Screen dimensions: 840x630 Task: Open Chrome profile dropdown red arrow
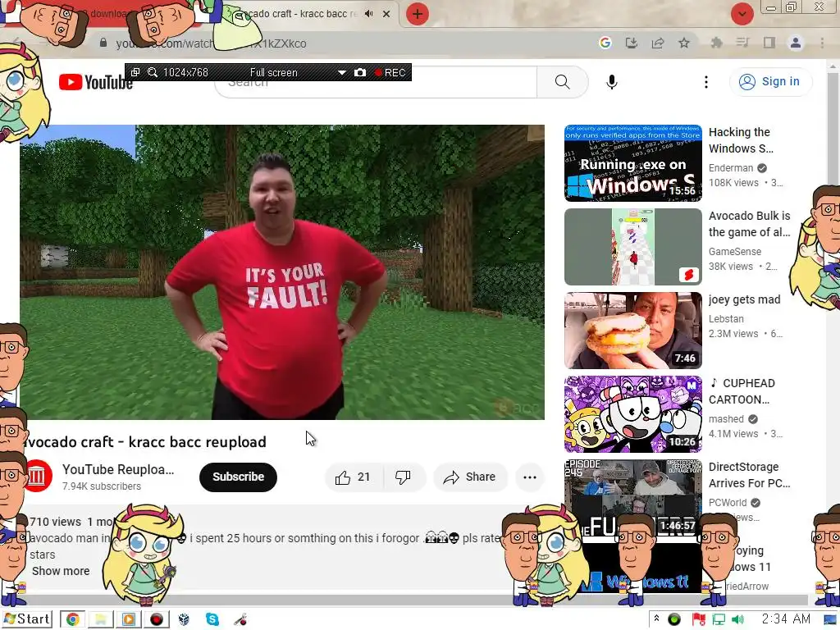742,14
